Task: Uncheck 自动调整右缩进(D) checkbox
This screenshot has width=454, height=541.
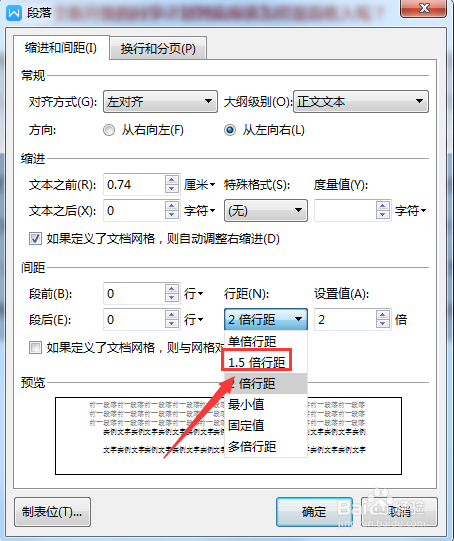Action: pyautogui.click(x=35, y=239)
